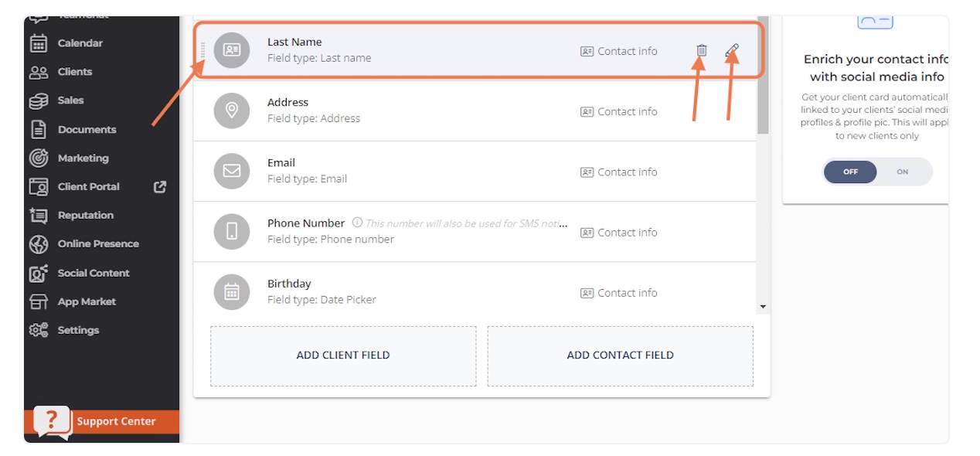980x456 pixels.
Task: Click the ADD CONTACT FIELD button
Action: [621, 356]
